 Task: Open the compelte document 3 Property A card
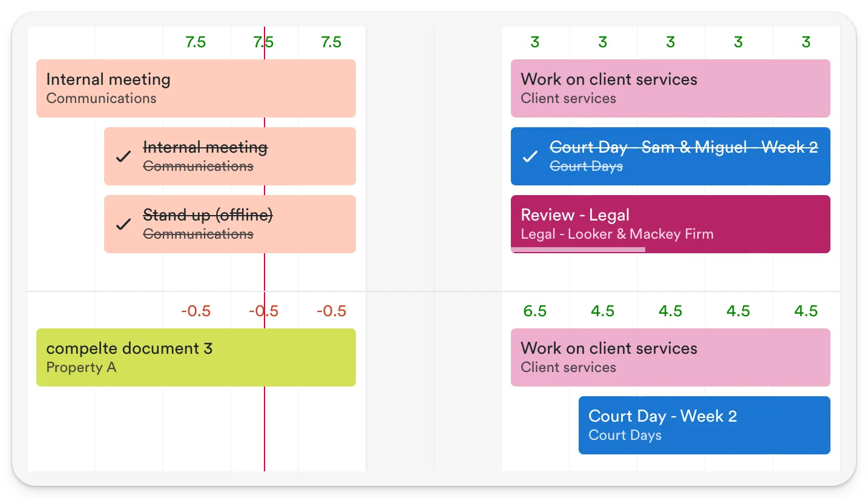[196, 357]
